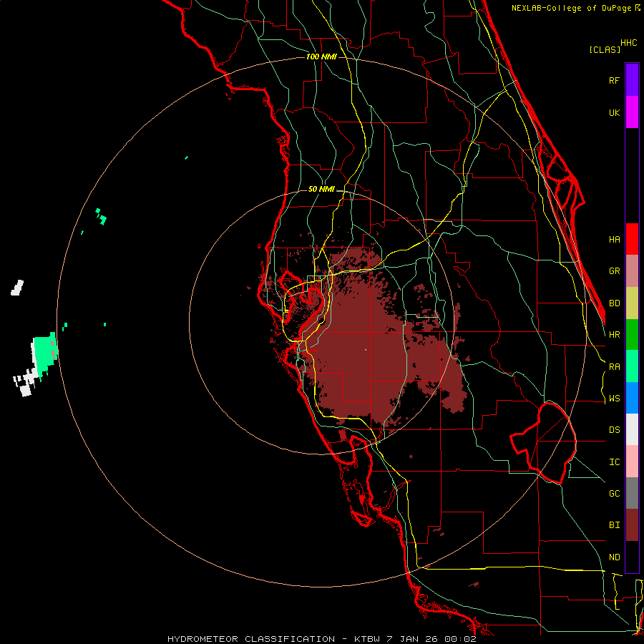
Task: Select the "GR" legend label
Action: tap(614, 270)
